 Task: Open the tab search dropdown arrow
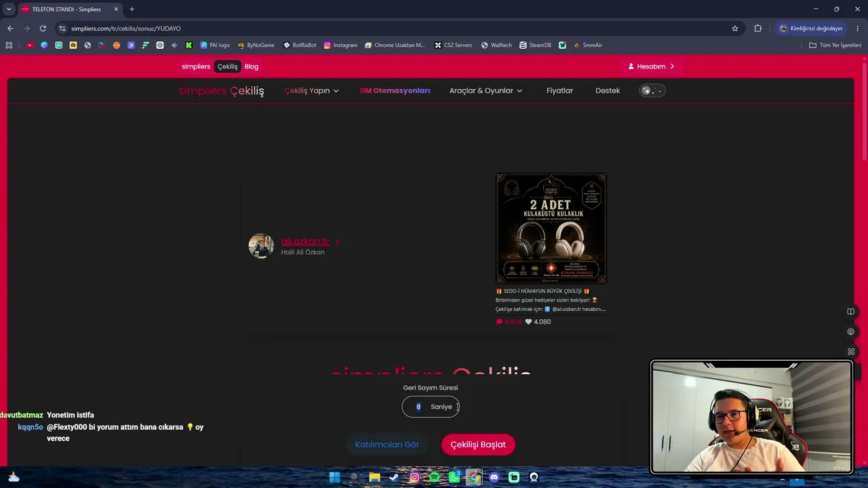9,9
